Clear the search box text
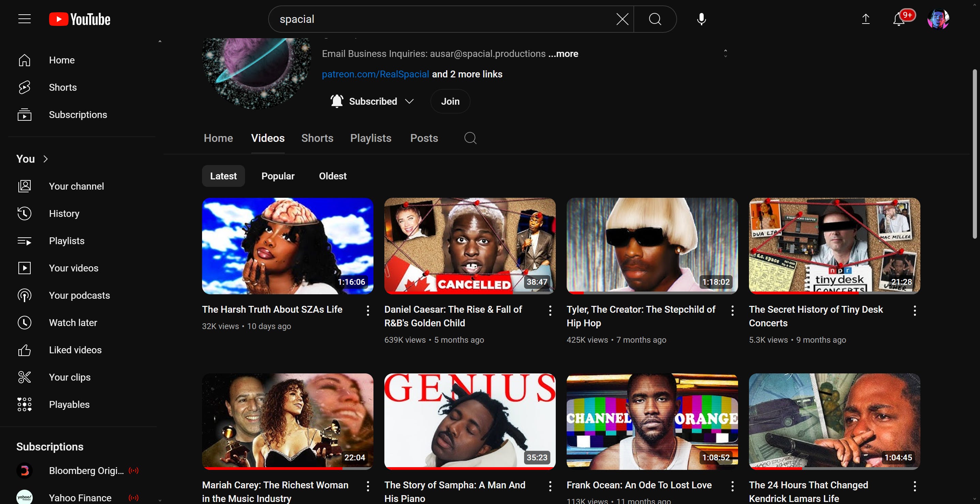The width and height of the screenshot is (980, 504). click(622, 19)
